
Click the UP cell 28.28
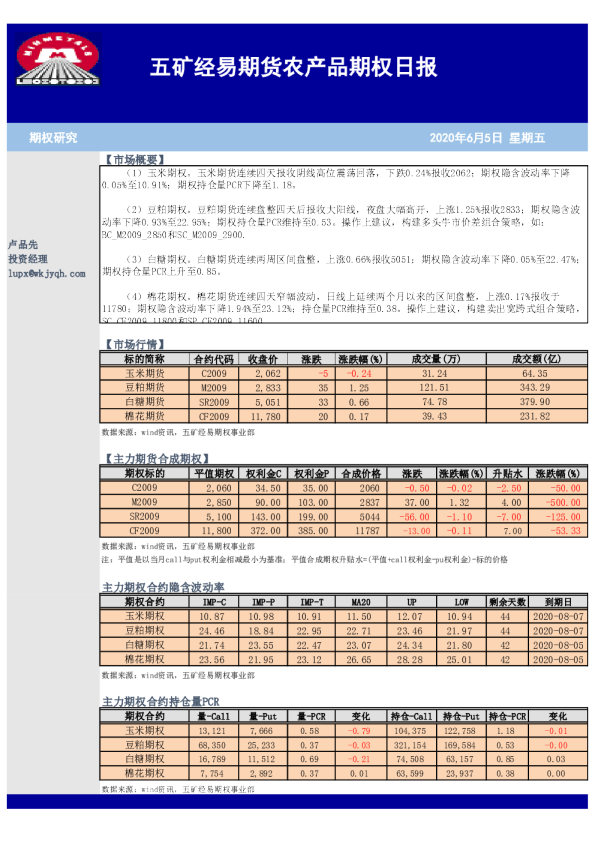coord(411,659)
